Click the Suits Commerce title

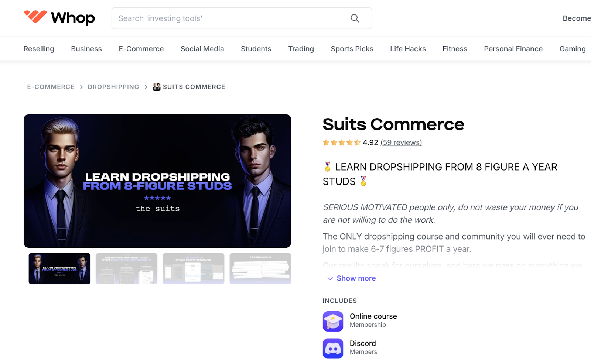point(393,124)
